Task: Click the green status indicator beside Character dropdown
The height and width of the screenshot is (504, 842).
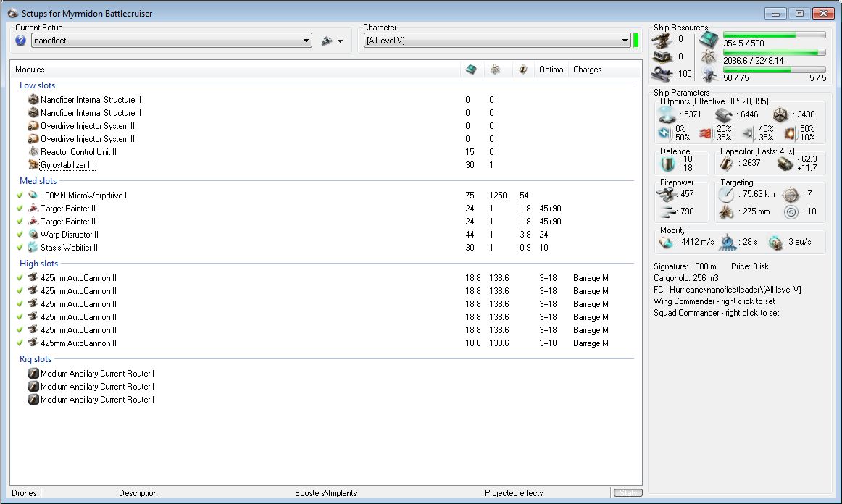Action: click(635, 41)
